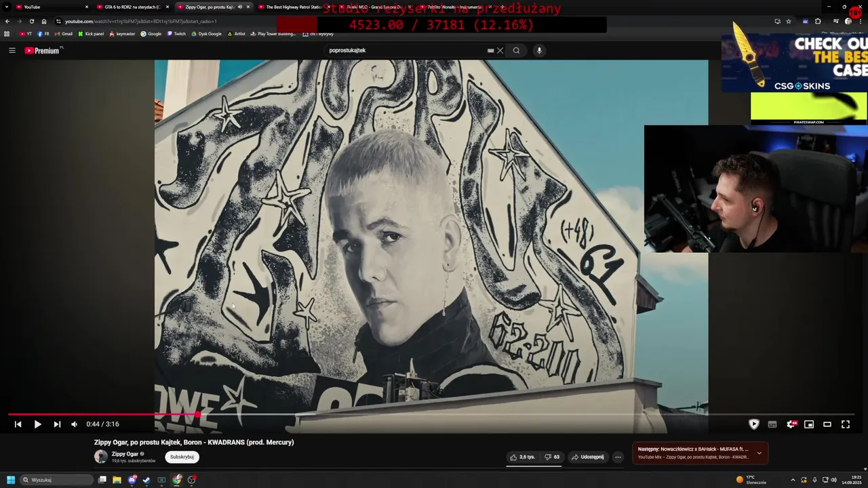Viewport: 868px width, 488px height.
Task: Bookmark this page with star icon
Action: (x=789, y=21)
